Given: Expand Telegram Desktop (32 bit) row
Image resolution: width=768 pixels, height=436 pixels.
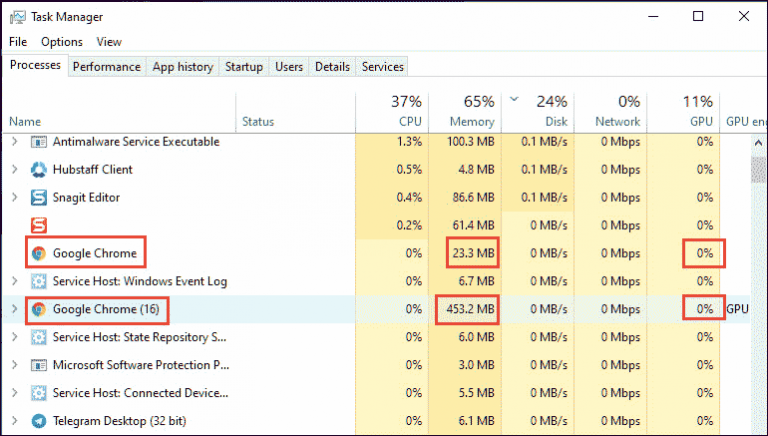Looking at the screenshot, I should (x=15, y=421).
